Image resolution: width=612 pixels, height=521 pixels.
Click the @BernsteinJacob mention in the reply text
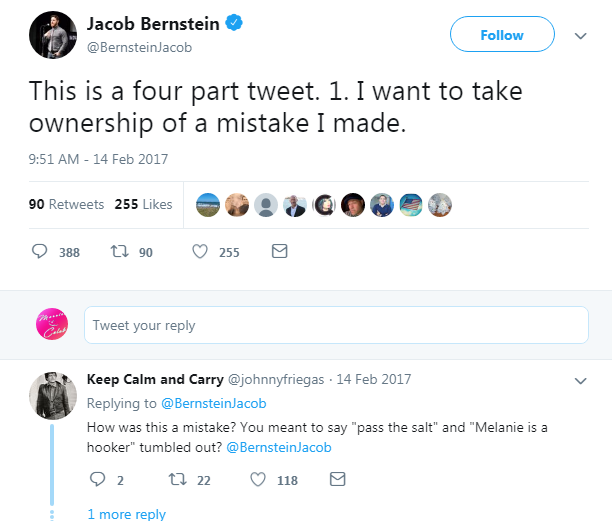(x=278, y=448)
